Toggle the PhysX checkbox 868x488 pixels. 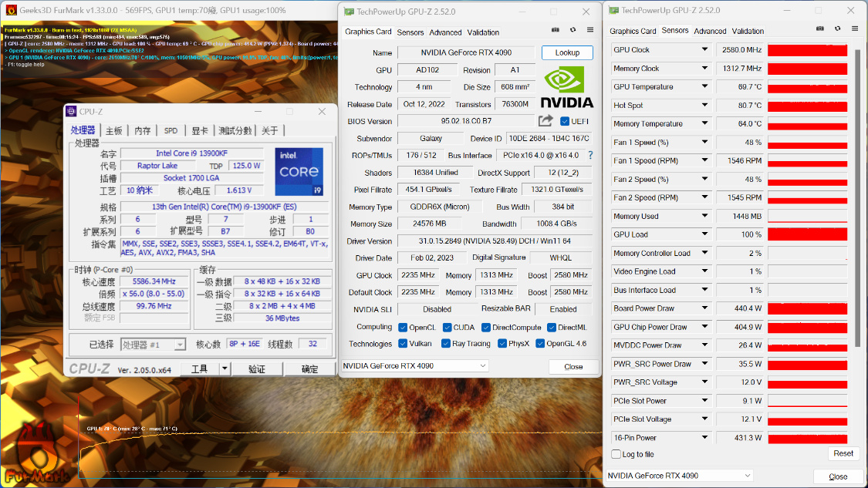pos(502,344)
